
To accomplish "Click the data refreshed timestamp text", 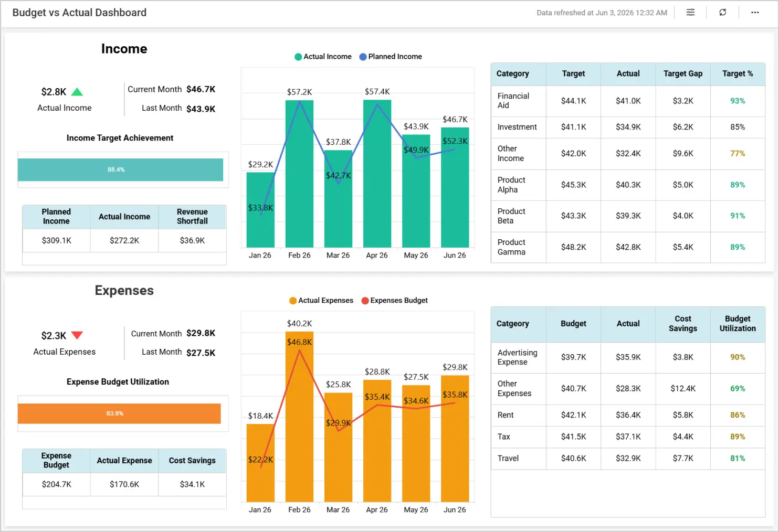I will pyautogui.click(x=602, y=13).
